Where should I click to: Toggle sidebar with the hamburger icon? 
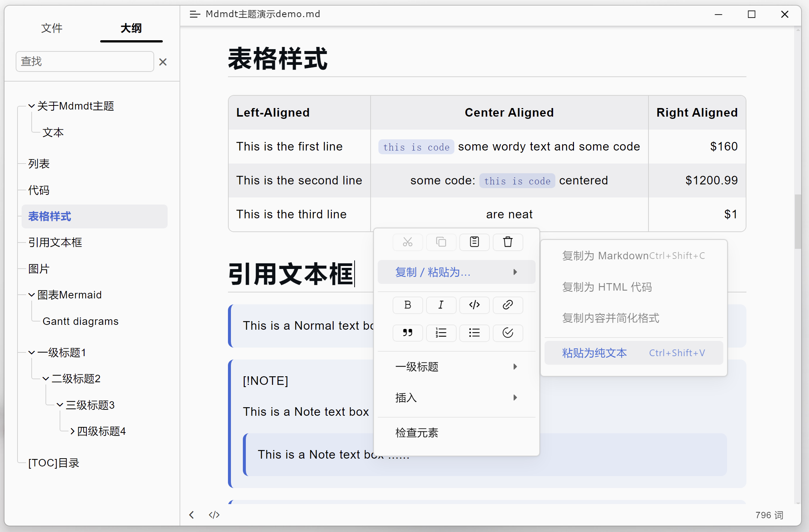pos(195,14)
